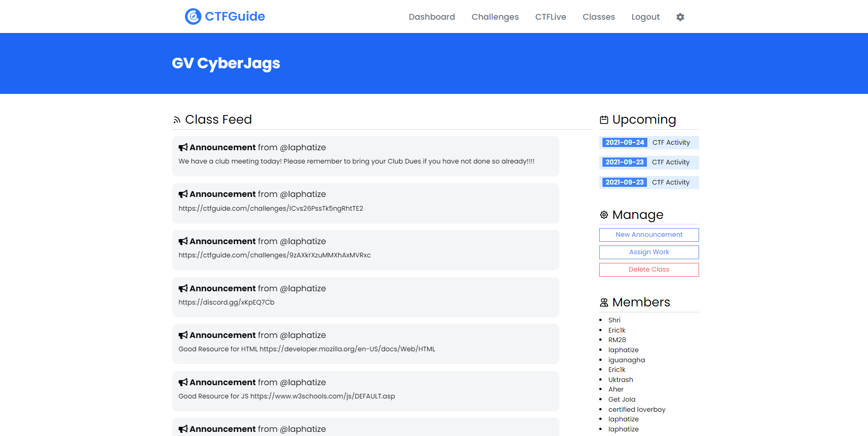Select member Get Jola
This screenshot has width=868, height=436.
(x=622, y=399)
